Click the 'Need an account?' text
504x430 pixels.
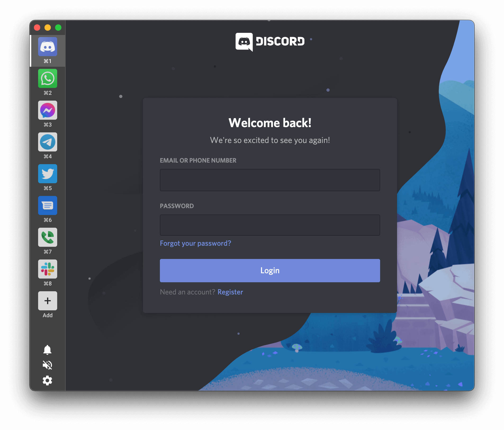tap(188, 292)
